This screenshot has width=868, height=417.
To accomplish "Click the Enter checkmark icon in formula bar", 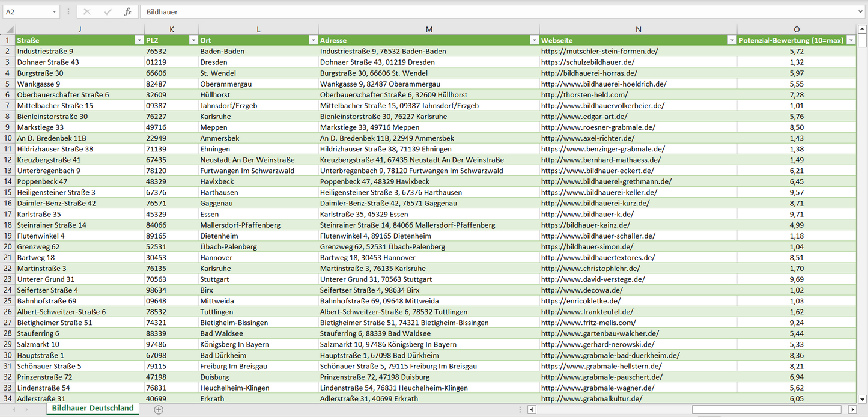I will 108,12.
